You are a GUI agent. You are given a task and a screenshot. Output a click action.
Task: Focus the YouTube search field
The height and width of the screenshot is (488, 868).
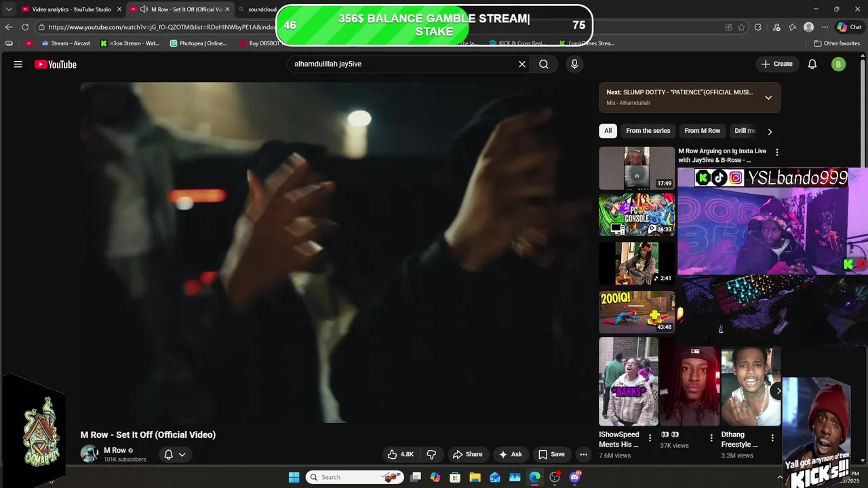pos(403,64)
